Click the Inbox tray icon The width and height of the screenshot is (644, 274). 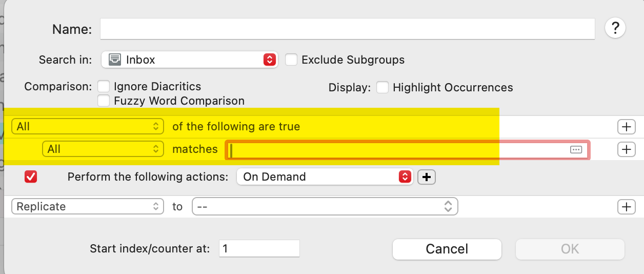point(115,60)
